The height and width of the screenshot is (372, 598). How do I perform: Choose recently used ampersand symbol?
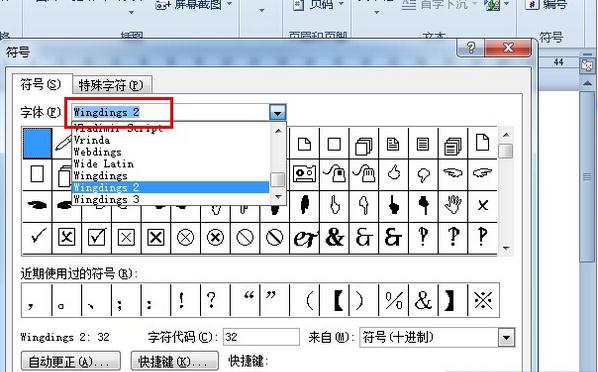tap(423, 300)
